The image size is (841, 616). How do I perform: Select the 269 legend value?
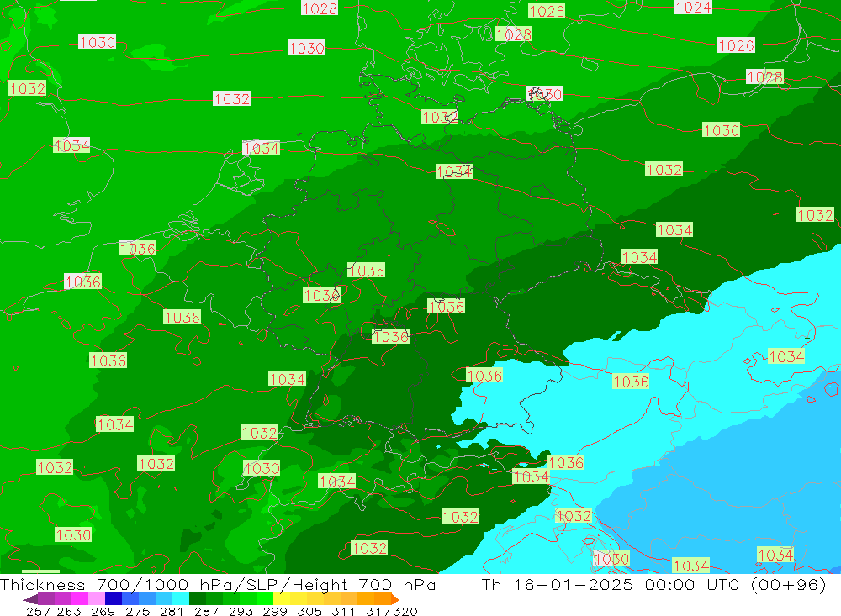coord(102,611)
